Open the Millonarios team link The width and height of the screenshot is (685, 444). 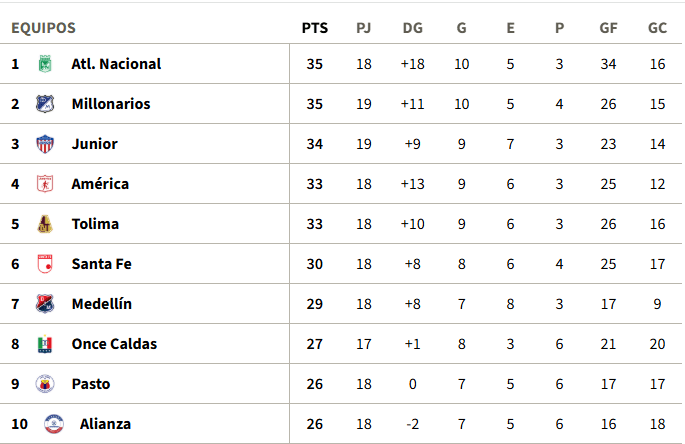111,104
